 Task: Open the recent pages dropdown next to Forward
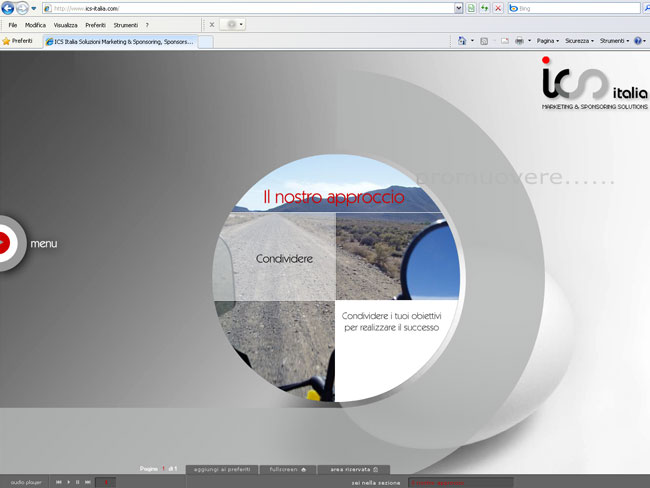point(34,8)
